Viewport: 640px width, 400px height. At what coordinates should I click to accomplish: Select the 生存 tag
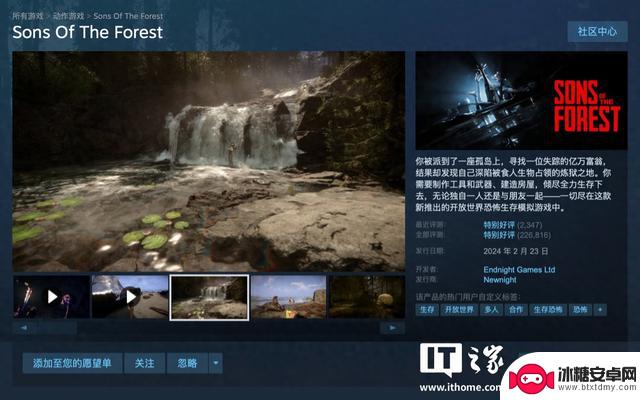pyautogui.click(x=427, y=310)
